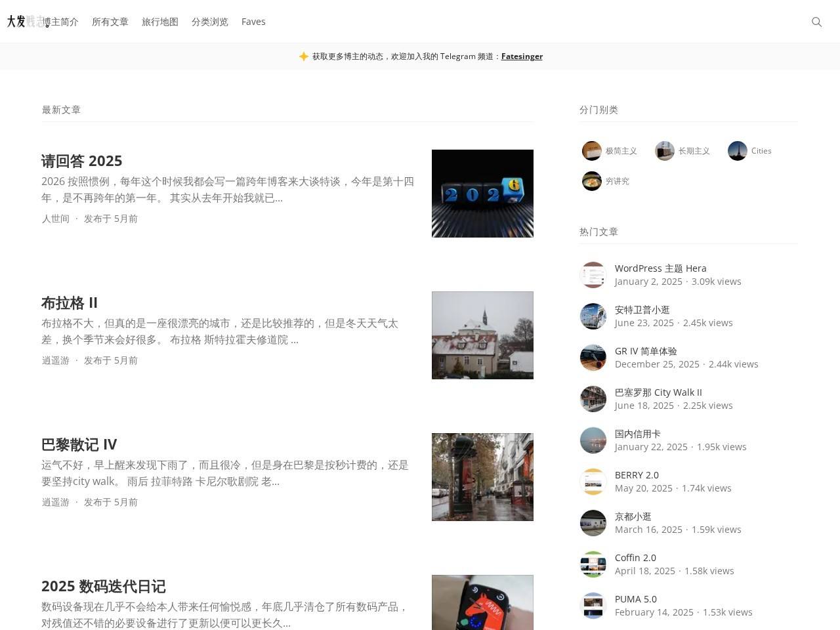Open popular post 国内信用卡 title
The height and width of the screenshot is (630, 840).
click(638, 434)
